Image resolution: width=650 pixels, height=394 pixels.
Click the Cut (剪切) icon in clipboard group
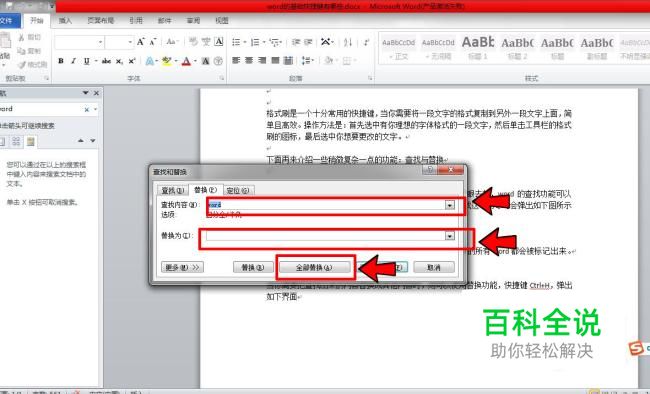[x=22, y=37]
